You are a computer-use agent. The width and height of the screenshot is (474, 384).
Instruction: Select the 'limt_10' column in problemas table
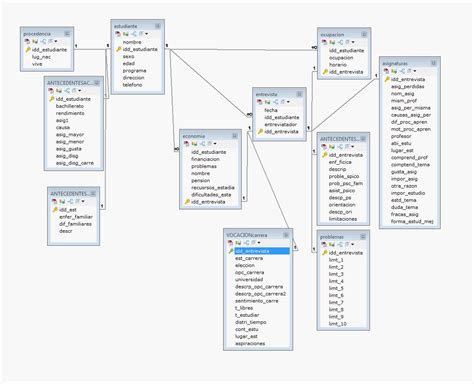point(338,324)
